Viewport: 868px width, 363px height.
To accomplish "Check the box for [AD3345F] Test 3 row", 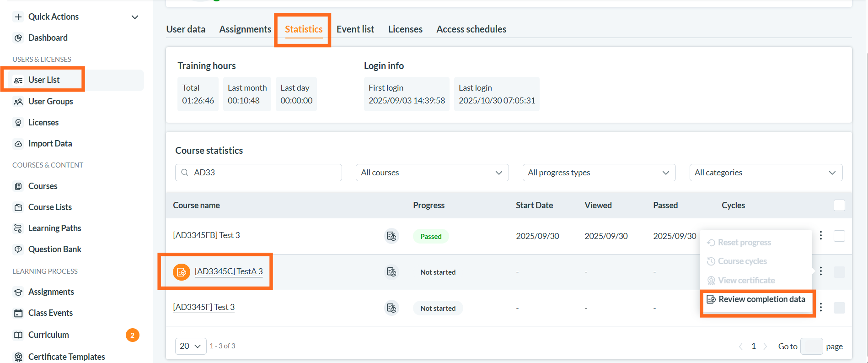I will tap(839, 308).
